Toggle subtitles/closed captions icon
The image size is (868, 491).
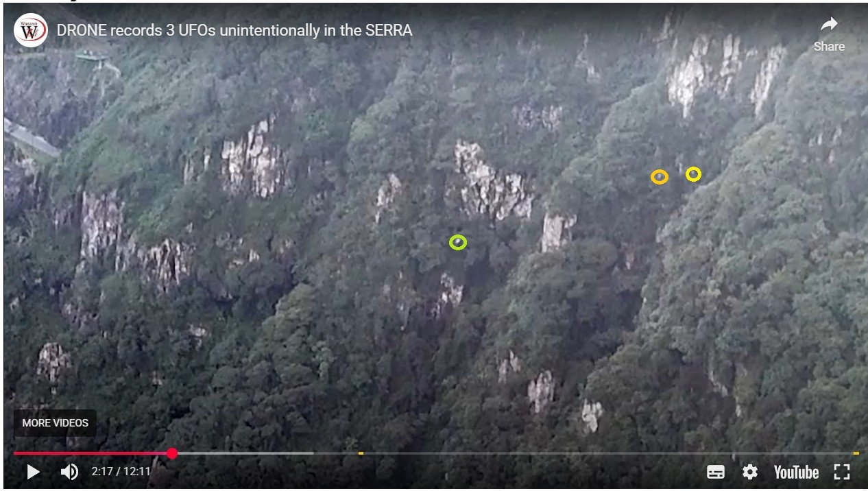coord(715,472)
